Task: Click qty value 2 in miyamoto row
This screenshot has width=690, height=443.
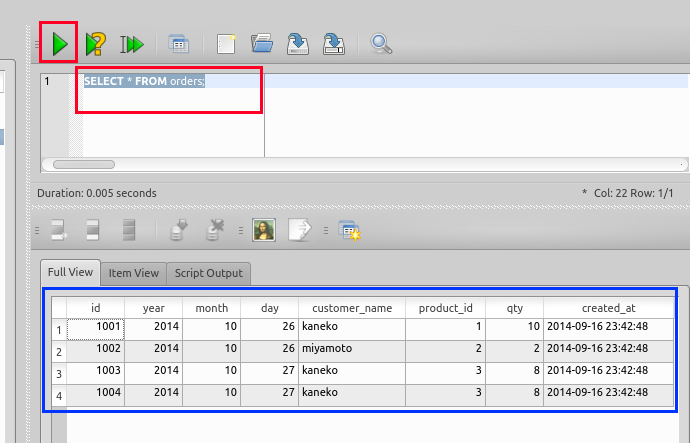Action: (515, 351)
